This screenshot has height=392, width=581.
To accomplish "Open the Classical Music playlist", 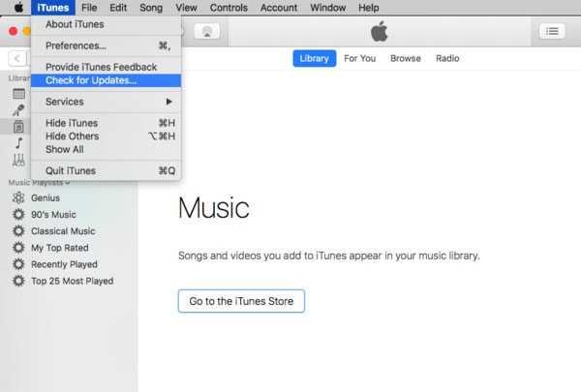I will (x=63, y=231).
